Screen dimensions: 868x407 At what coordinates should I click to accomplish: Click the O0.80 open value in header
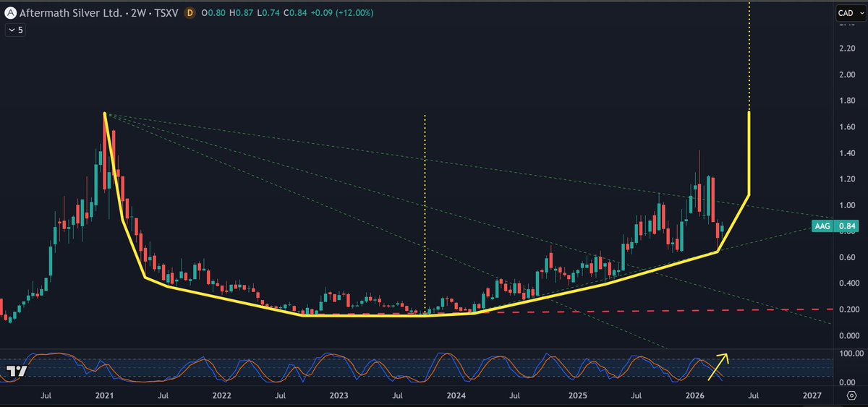pyautogui.click(x=213, y=13)
